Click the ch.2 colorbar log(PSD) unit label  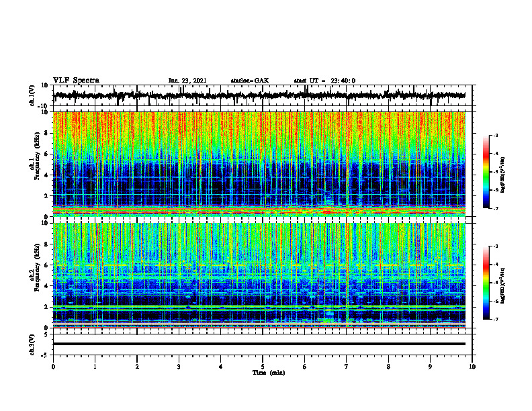coord(503,285)
